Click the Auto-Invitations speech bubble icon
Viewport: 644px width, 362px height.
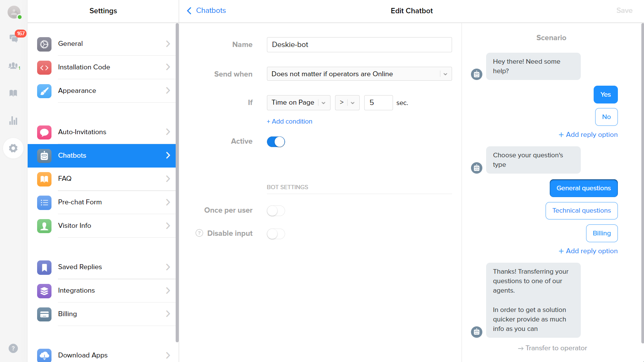point(44,133)
